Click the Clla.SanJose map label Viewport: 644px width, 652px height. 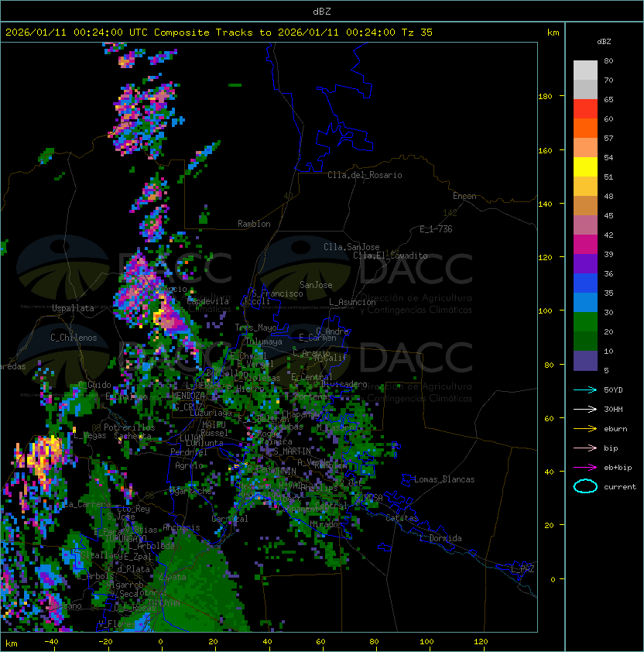point(351,247)
